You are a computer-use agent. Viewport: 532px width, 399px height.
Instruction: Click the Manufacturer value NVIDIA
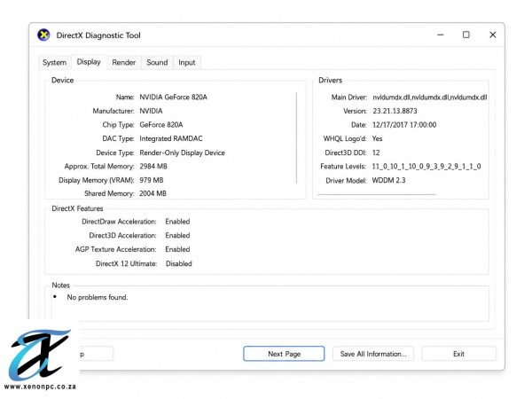tap(151, 111)
